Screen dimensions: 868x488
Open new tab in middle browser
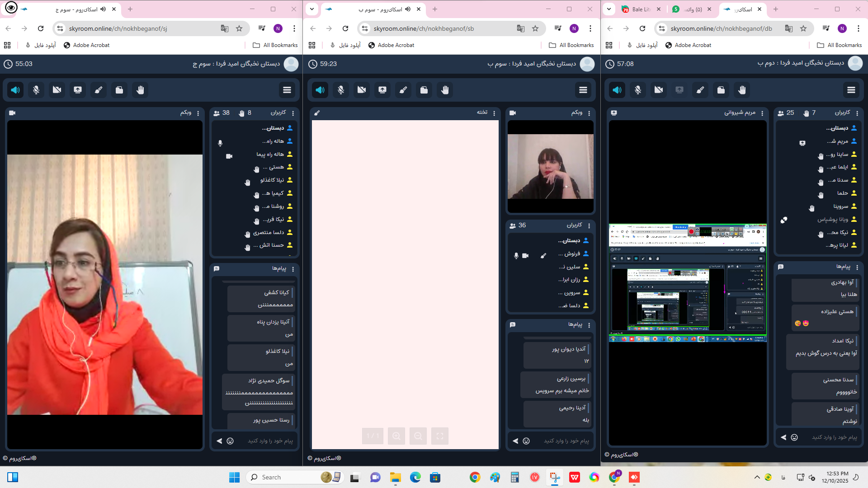pyautogui.click(x=435, y=9)
